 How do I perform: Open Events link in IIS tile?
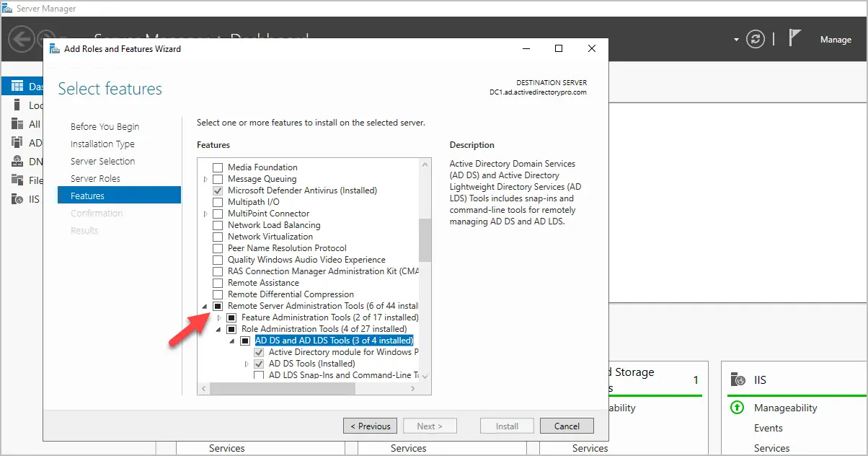pyautogui.click(x=769, y=428)
